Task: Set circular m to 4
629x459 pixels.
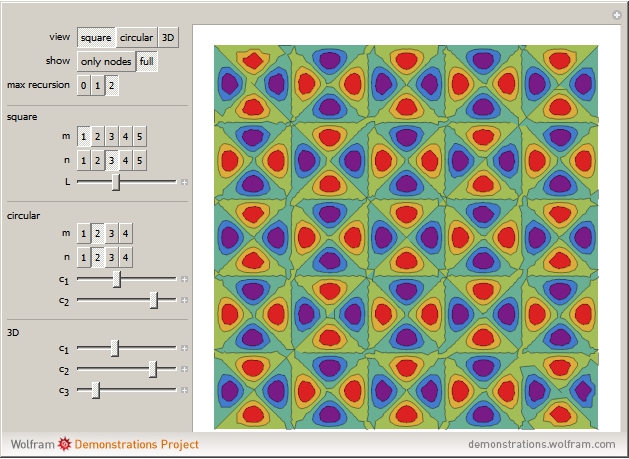Action: 126,234
